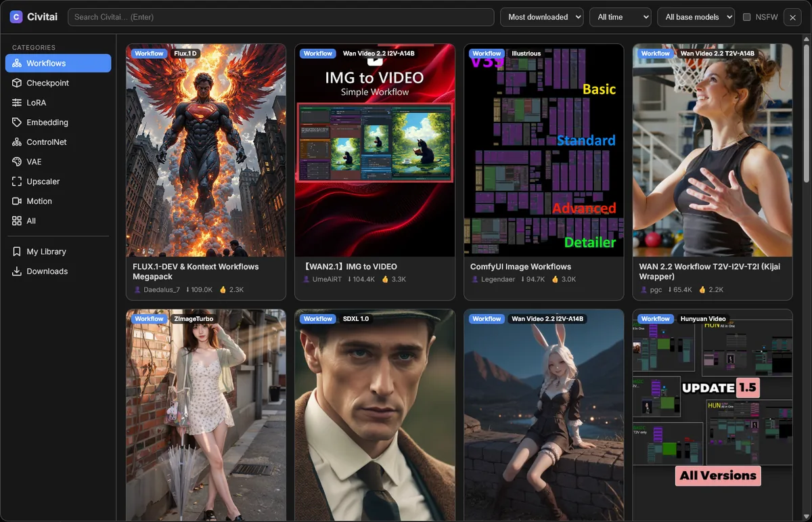Click the Wan Video 2.2 T2V-A14B tag

717,53
